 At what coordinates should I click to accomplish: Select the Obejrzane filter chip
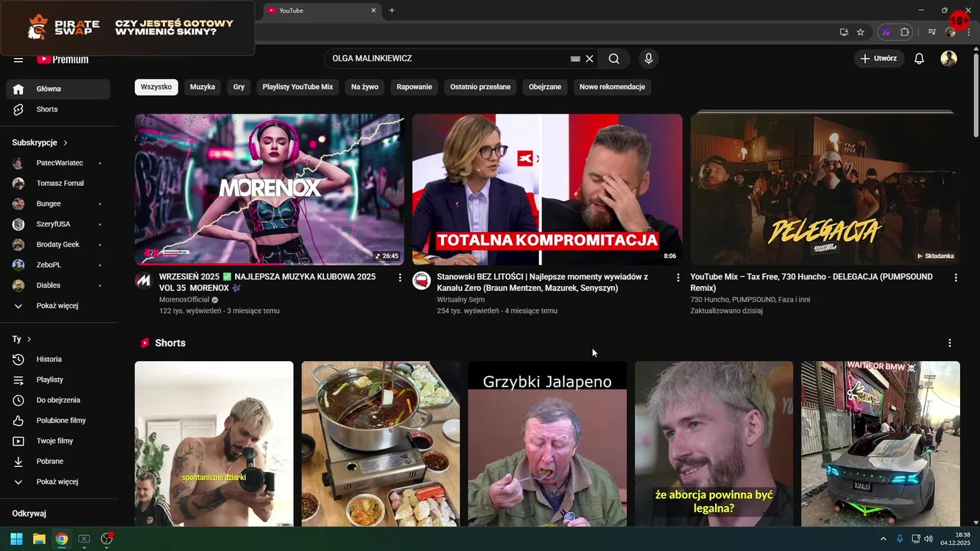(x=545, y=87)
